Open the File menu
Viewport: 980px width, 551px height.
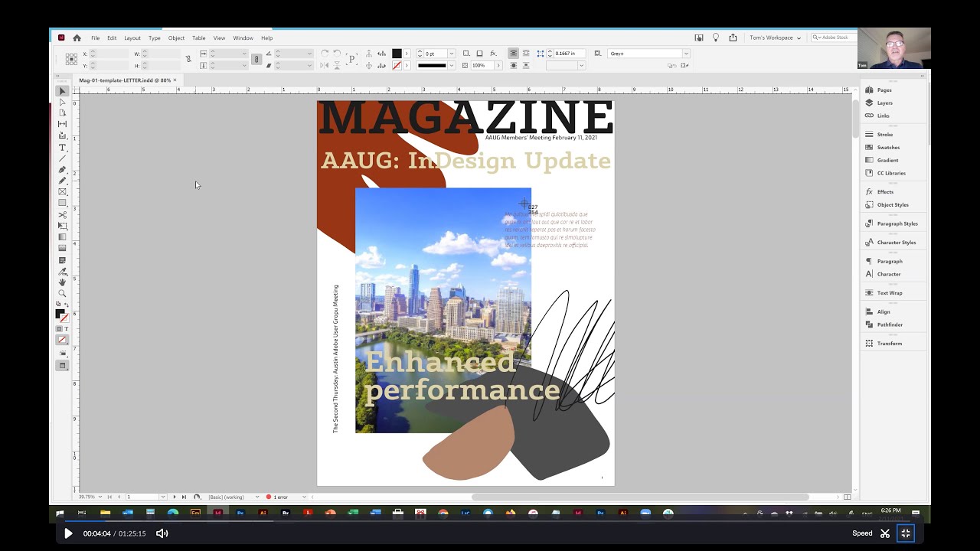pyautogui.click(x=96, y=37)
